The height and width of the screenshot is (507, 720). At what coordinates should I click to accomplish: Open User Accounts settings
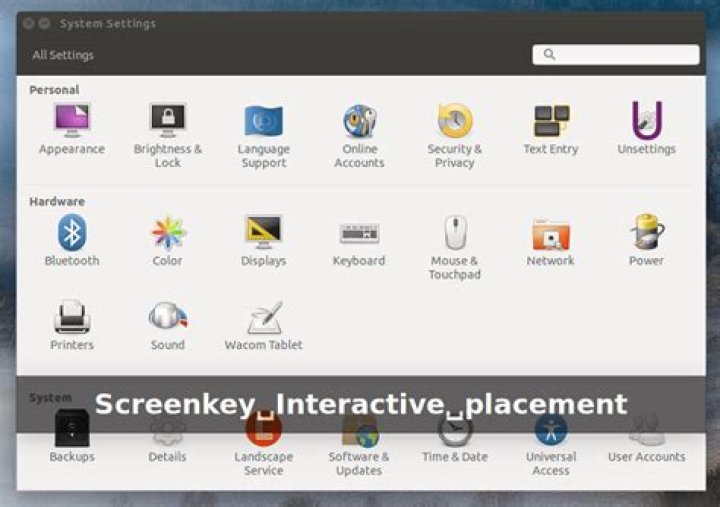647,439
